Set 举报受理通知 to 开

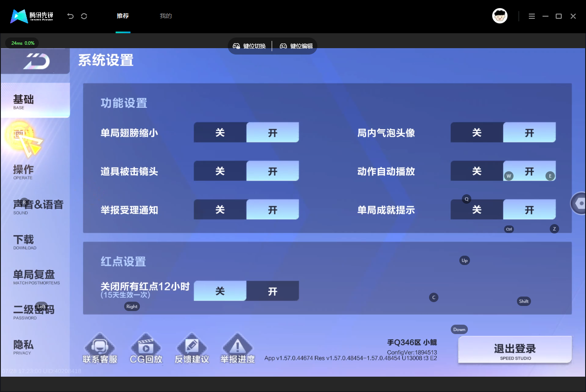(x=273, y=210)
